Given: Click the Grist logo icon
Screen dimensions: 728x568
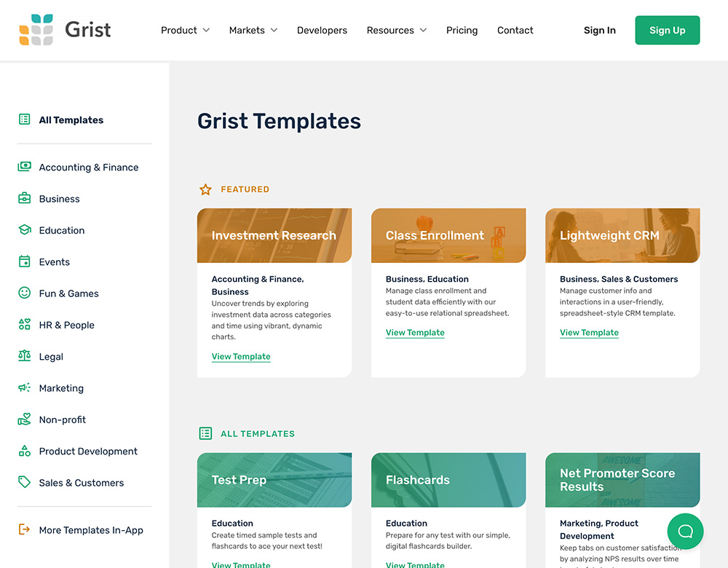Looking at the screenshot, I should click(x=36, y=30).
